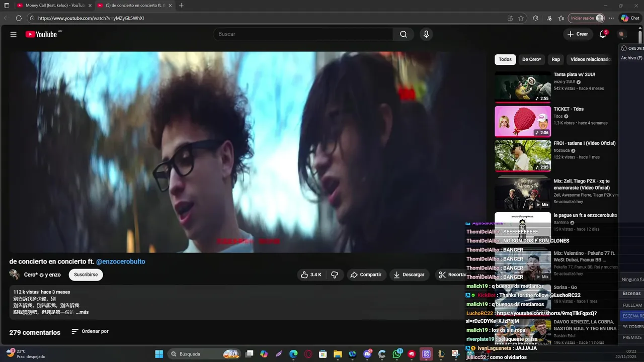The image size is (644, 362).
Task: Open the browser extensions puzzle icon
Action: click(x=535, y=18)
